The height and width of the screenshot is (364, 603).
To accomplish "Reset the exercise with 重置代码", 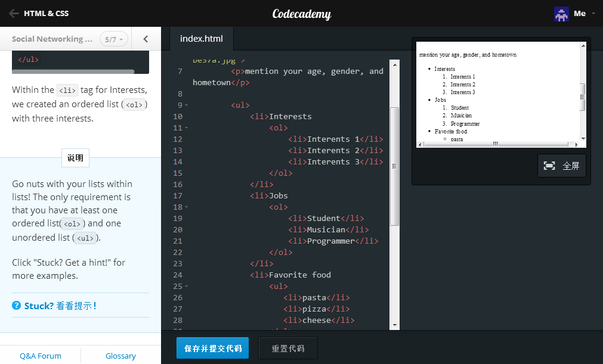I will point(288,348).
